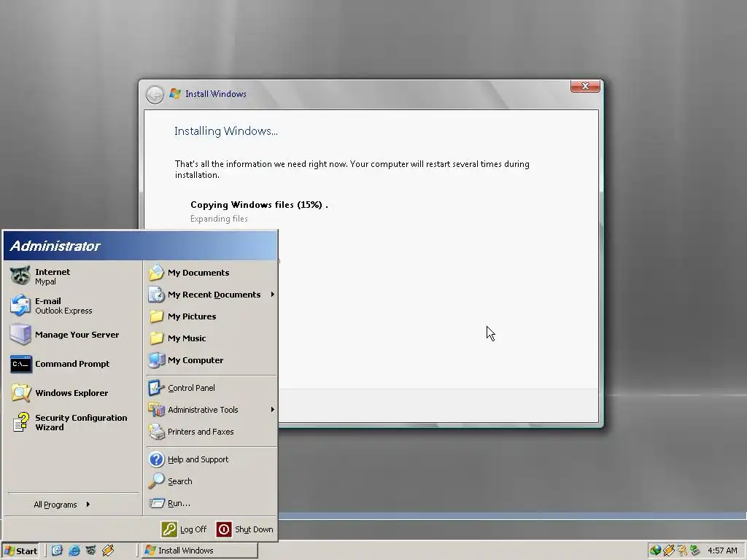Click the Start button on taskbar
747x560 pixels.
click(x=20, y=551)
